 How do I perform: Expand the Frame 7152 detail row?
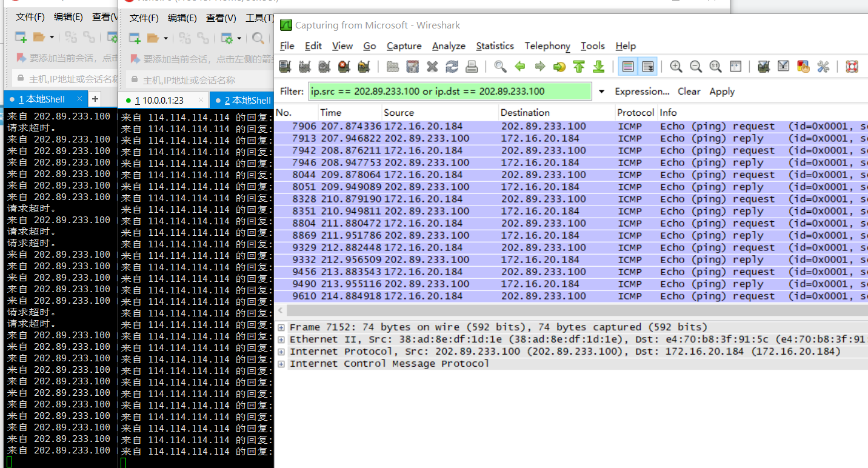click(281, 327)
